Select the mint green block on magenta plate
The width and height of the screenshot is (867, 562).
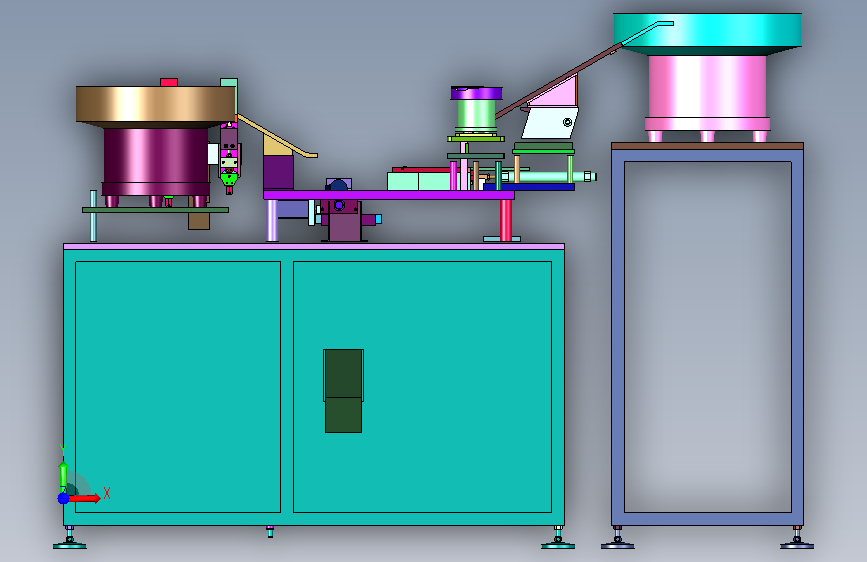(x=419, y=181)
